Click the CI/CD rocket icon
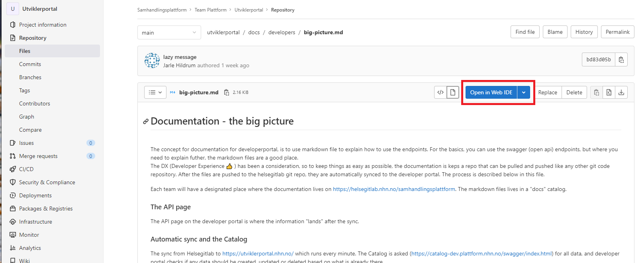The height and width of the screenshot is (263, 644). click(13, 169)
